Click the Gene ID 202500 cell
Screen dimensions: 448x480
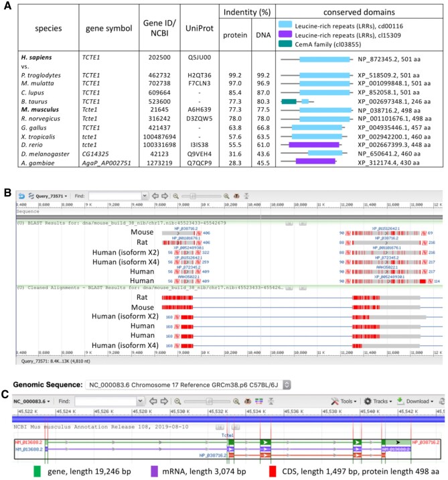click(159, 57)
